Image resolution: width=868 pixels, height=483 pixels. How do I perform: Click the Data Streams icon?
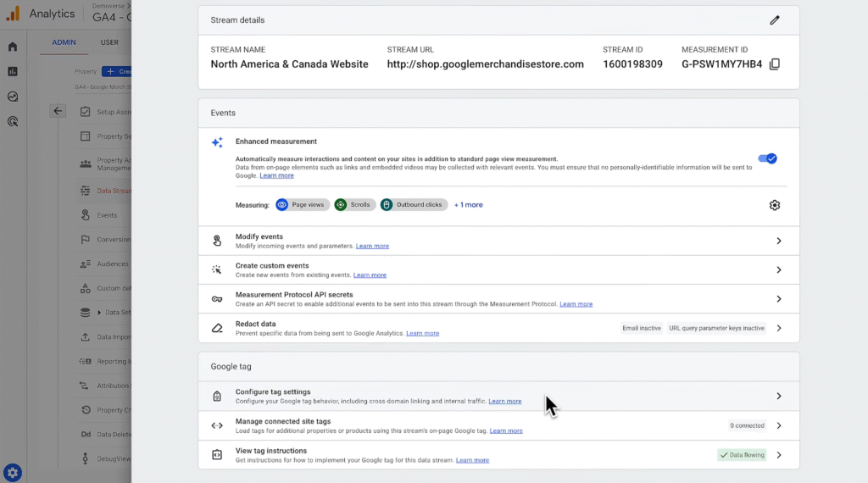click(x=86, y=191)
